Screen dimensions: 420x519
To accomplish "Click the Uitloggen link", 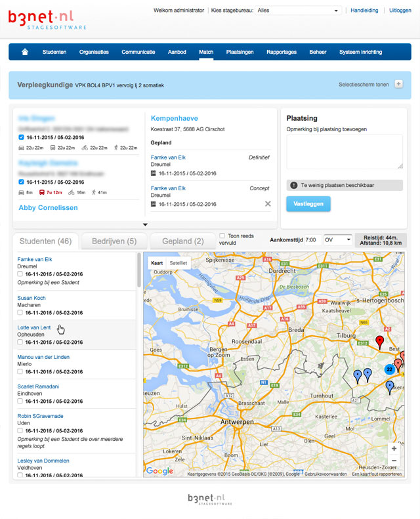I will (400, 10).
